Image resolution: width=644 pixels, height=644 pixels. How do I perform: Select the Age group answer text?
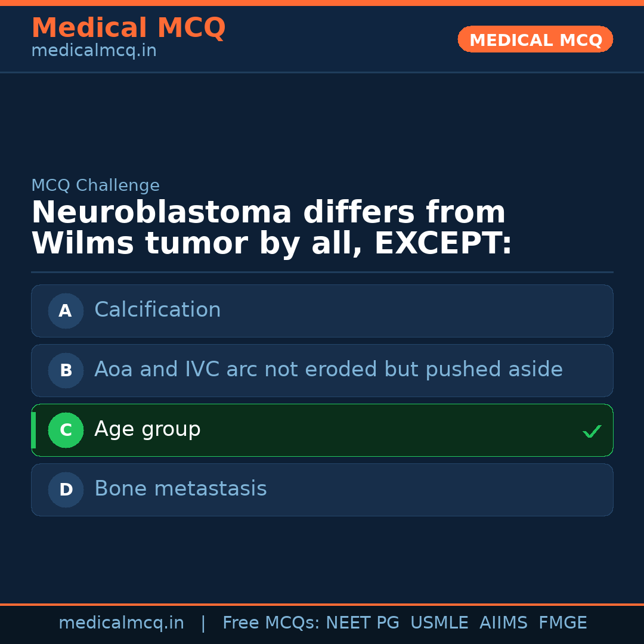(x=147, y=429)
